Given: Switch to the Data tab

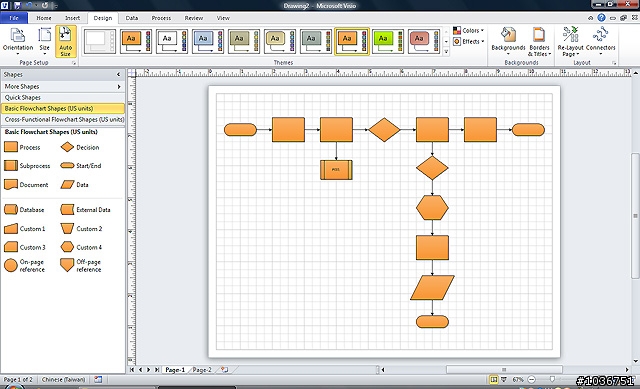Looking at the screenshot, I should [131, 18].
